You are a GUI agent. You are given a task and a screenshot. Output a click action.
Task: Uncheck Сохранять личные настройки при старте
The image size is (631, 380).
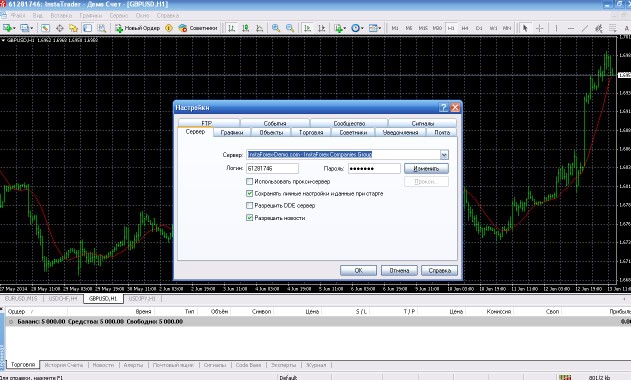[x=250, y=194]
